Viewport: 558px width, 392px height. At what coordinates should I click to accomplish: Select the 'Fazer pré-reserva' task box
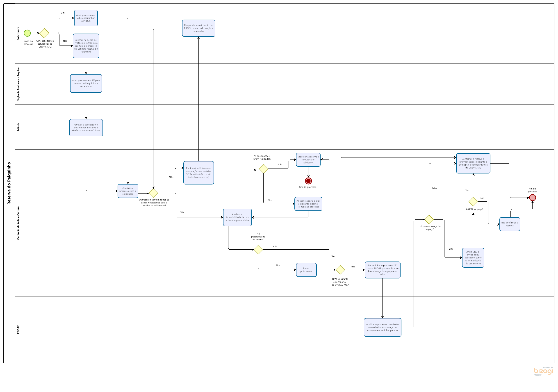pyautogui.click(x=306, y=270)
